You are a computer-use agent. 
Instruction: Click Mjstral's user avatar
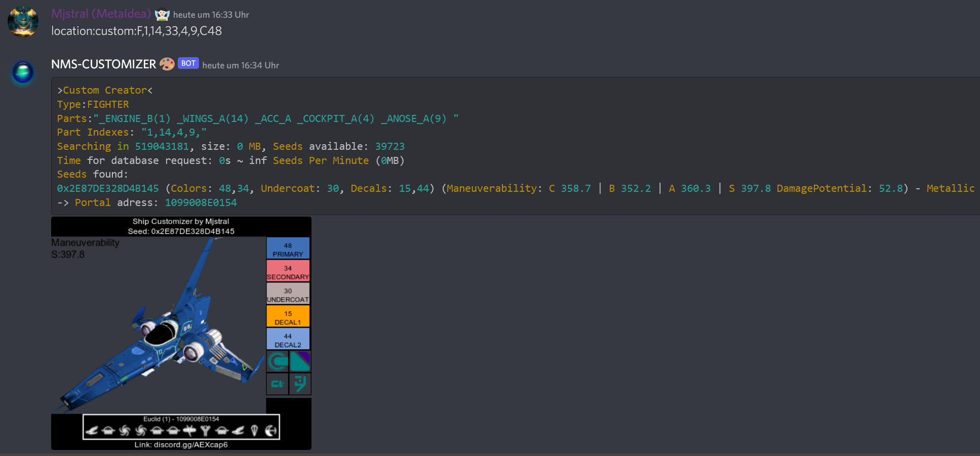click(23, 21)
